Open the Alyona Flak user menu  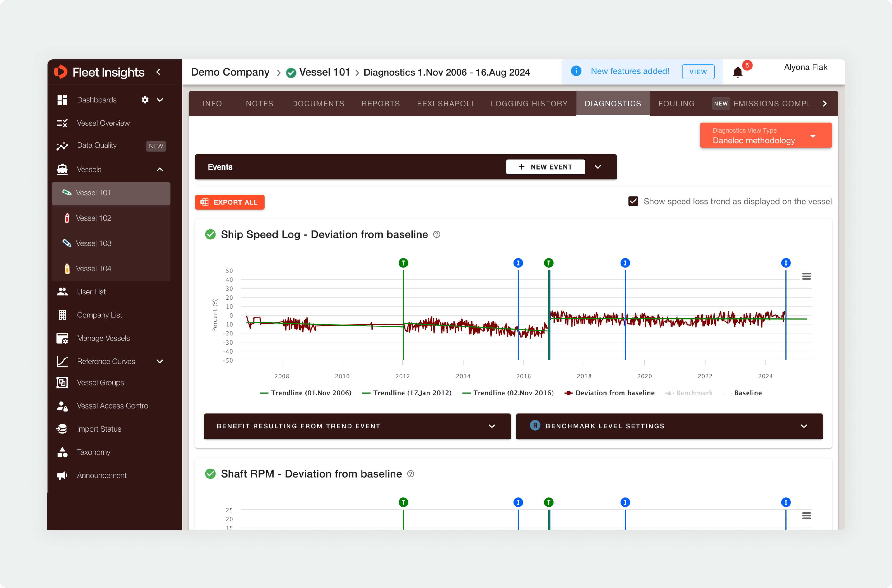pyautogui.click(x=805, y=67)
